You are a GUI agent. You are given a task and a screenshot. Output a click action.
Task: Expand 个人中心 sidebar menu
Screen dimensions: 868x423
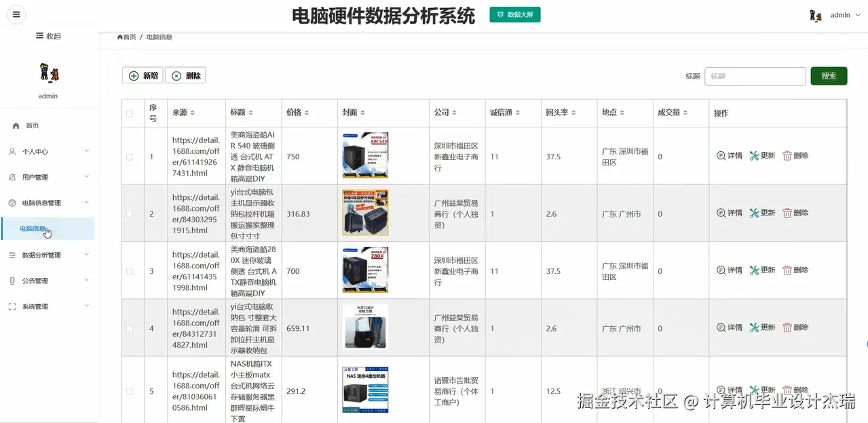click(x=49, y=151)
